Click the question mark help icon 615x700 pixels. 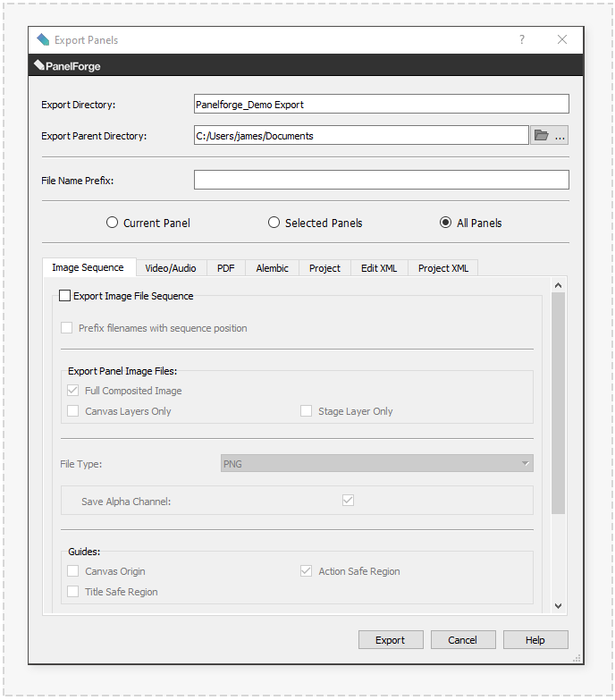click(522, 40)
